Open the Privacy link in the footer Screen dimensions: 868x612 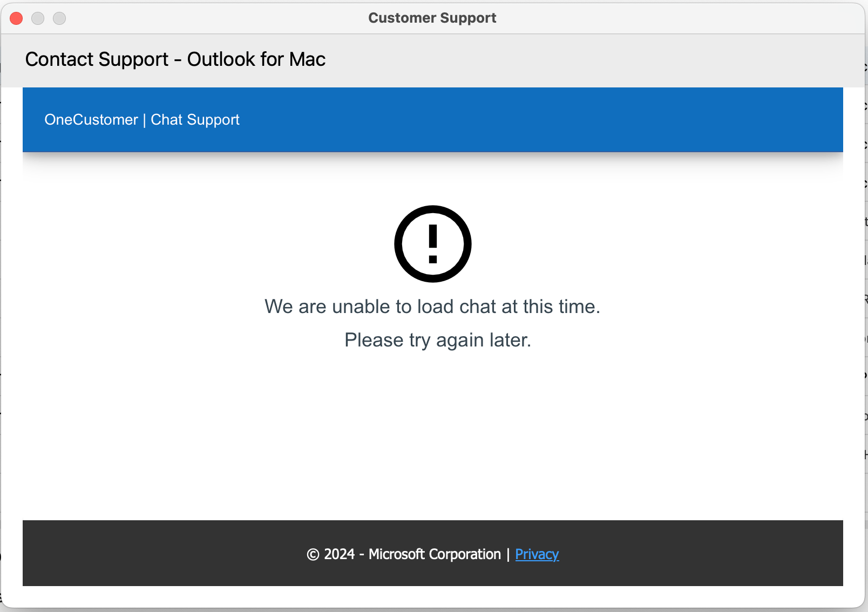[x=537, y=554]
